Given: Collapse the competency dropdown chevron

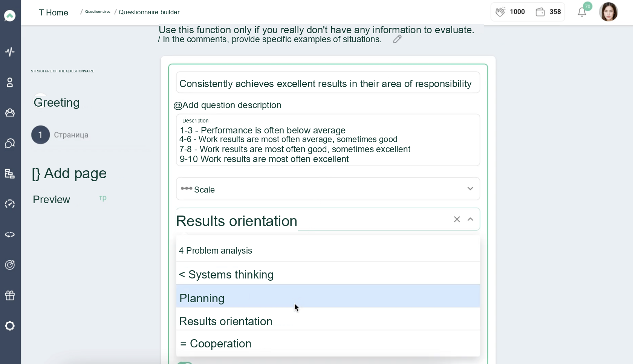Looking at the screenshot, I should [x=470, y=219].
